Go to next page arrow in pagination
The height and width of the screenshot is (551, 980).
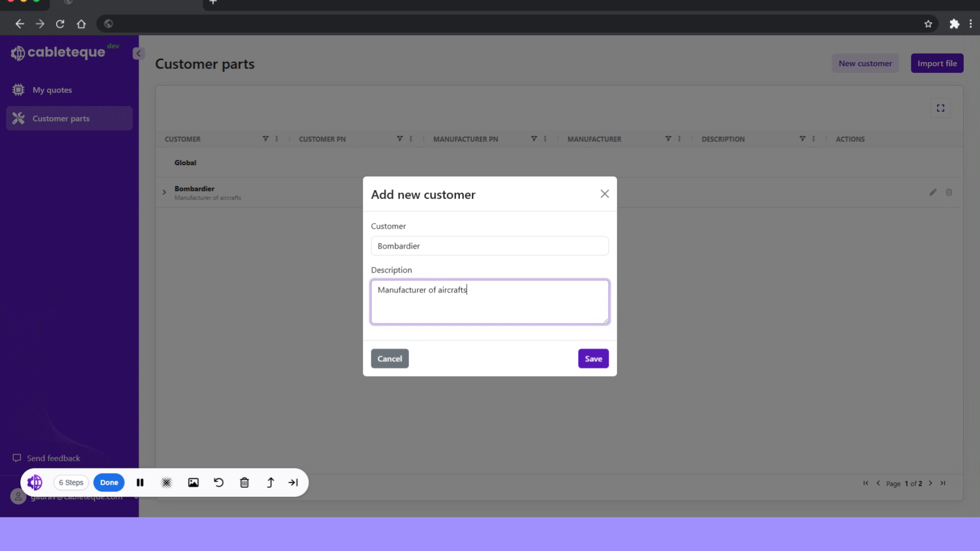tap(930, 483)
